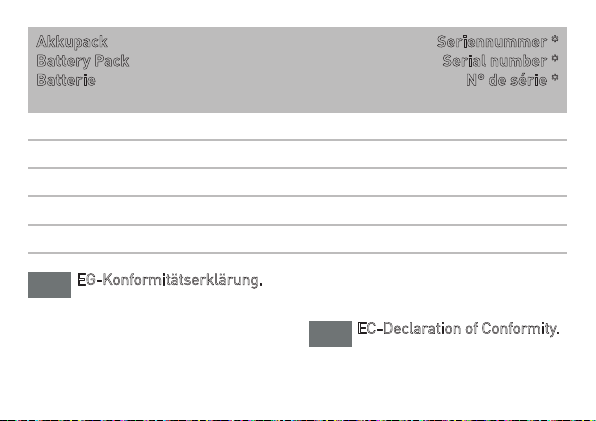Click the first blank entry row below the header

(x=297, y=126)
